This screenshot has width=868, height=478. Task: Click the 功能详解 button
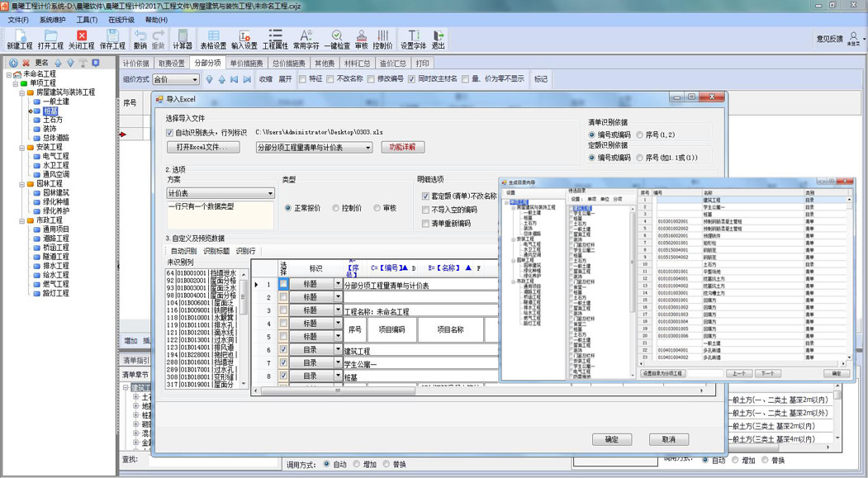[403, 147]
